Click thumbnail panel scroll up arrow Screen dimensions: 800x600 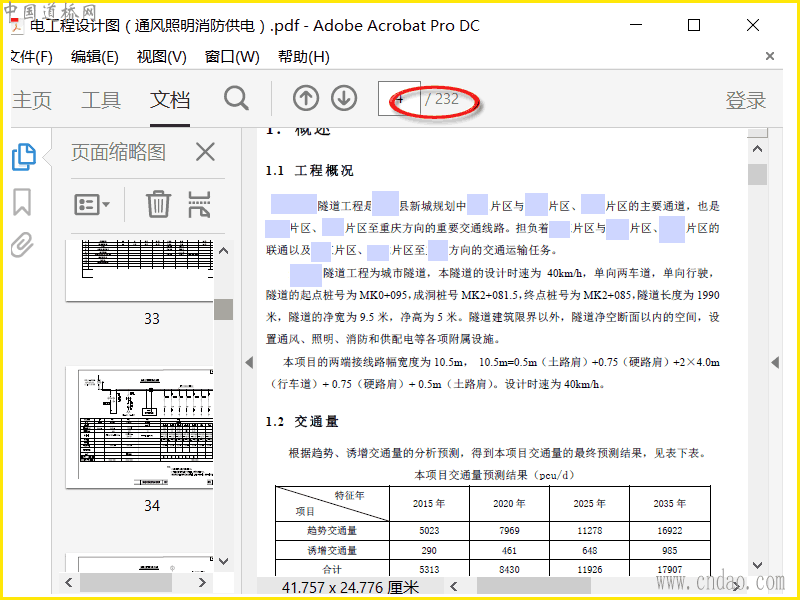point(223,251)
